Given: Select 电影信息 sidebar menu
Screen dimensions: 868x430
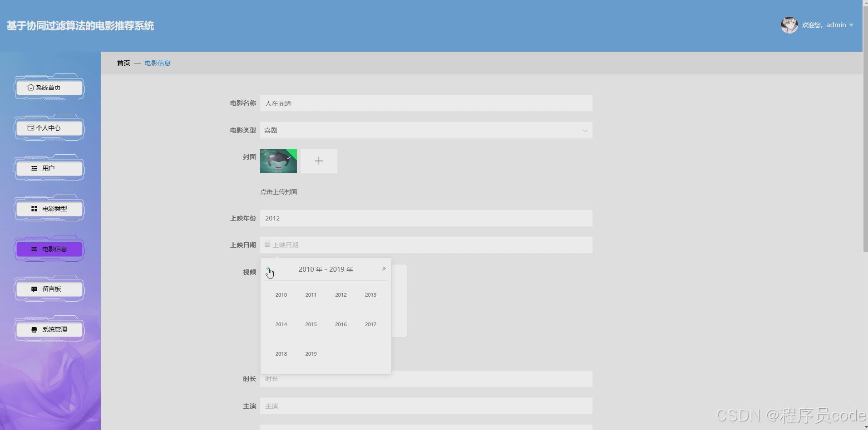Looking at the screenshot, I should tap(49, 249).
